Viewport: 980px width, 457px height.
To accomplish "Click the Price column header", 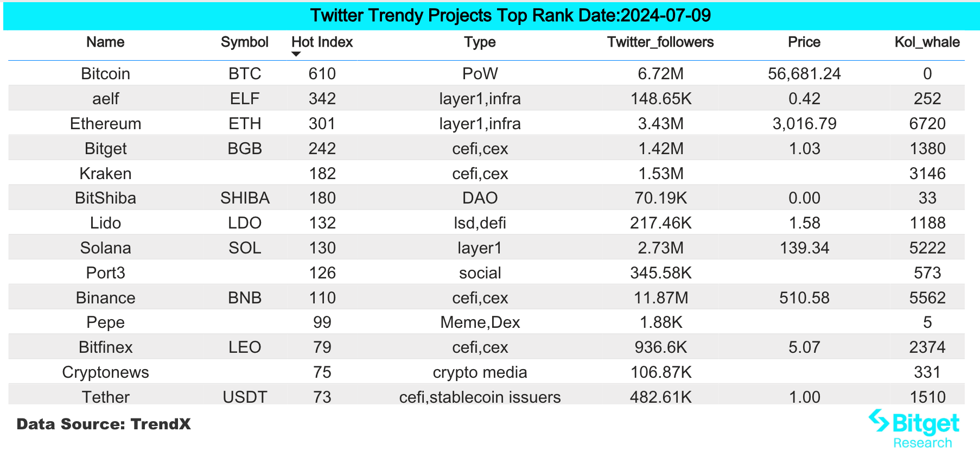I will point(804,42).
